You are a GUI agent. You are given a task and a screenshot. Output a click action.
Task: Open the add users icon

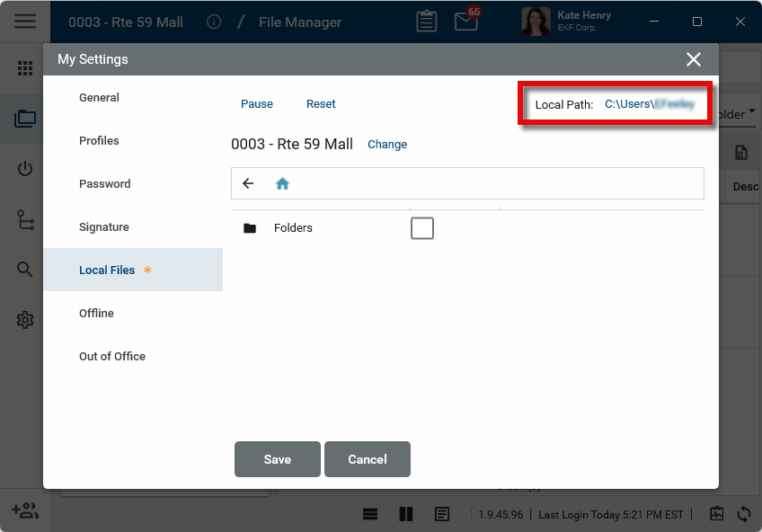point(24,511)
